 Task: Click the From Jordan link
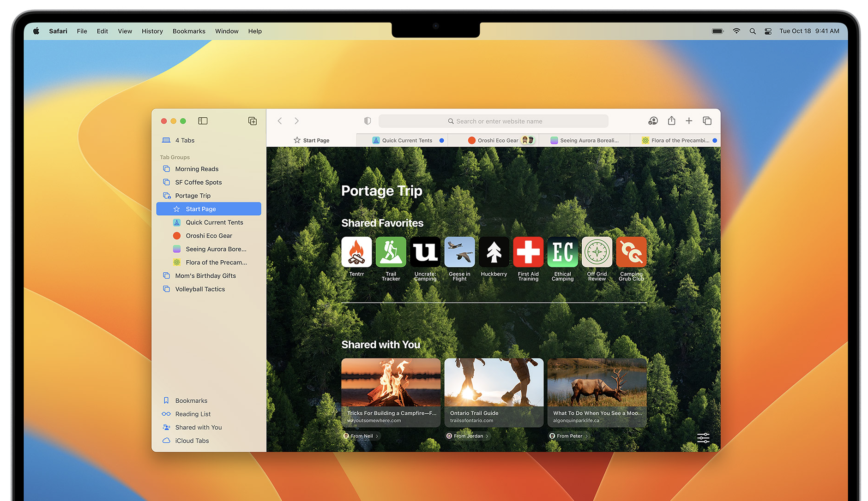coord(467,436)
